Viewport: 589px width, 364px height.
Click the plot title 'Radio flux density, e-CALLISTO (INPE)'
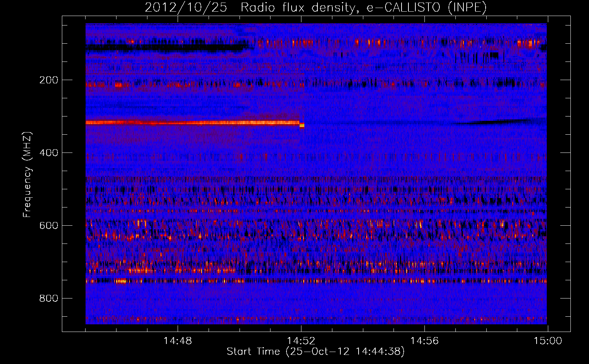pyautogui.click(x=364, y=7)
